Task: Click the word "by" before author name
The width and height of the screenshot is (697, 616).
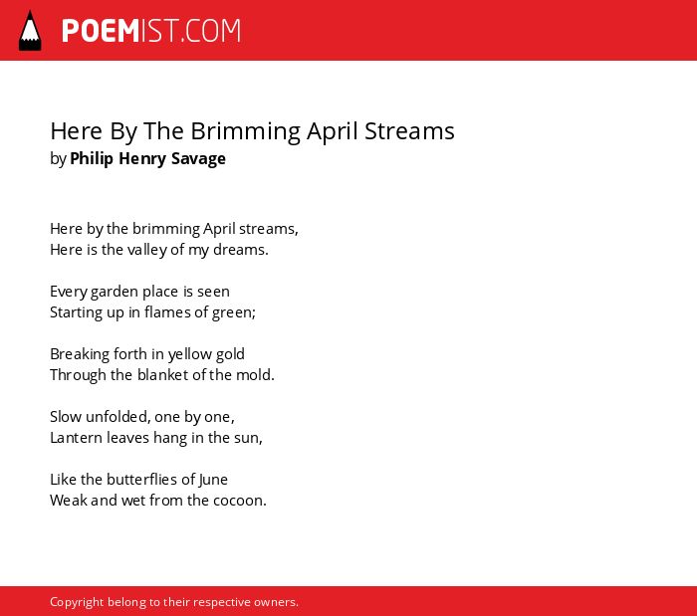Action: pos(58,159)
